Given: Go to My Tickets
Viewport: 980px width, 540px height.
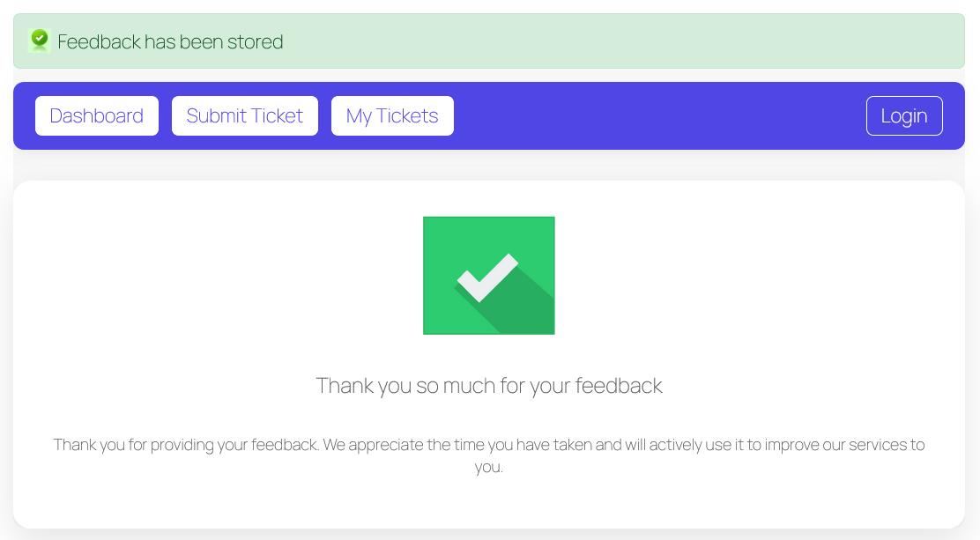Looking at the screenshot, I should point(392,116).
